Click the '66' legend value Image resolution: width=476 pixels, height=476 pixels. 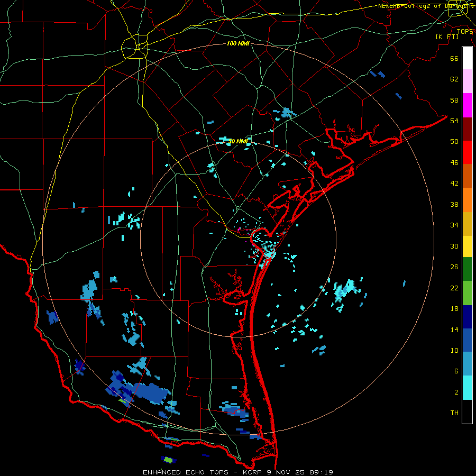[x=454, y=58]
